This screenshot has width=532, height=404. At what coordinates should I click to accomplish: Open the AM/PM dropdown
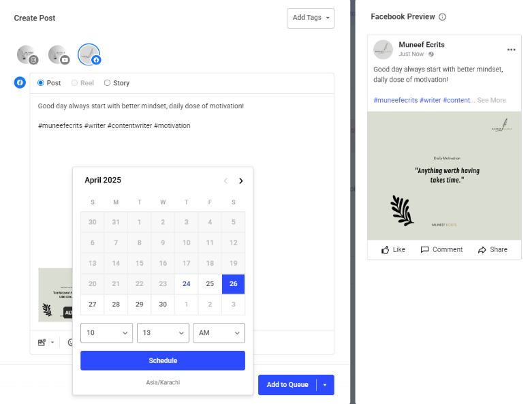tap(219, 332)
